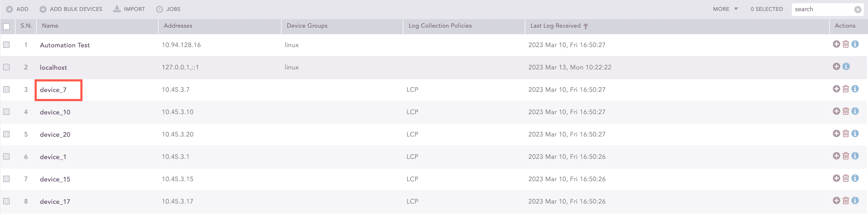This screenshot has height=215, width=868.
Task: View info icon for device_17
Action: pos(855,200)
